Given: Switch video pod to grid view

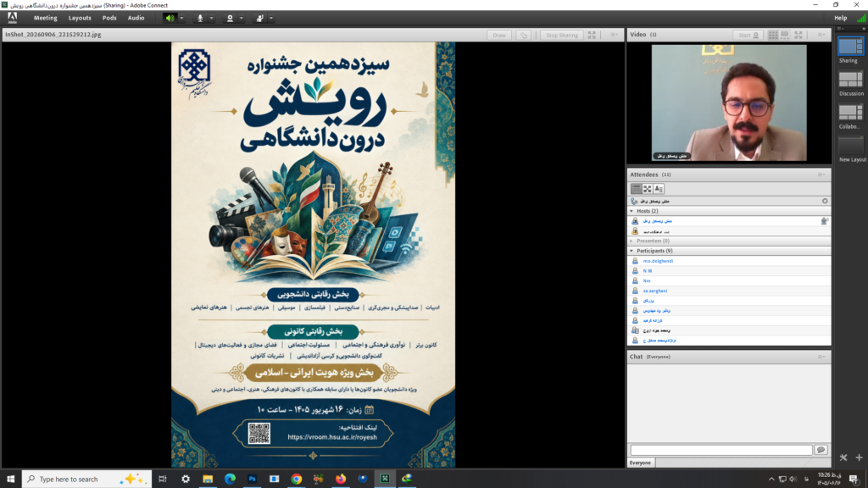Looking at the screenshot, I should point(773,35).
